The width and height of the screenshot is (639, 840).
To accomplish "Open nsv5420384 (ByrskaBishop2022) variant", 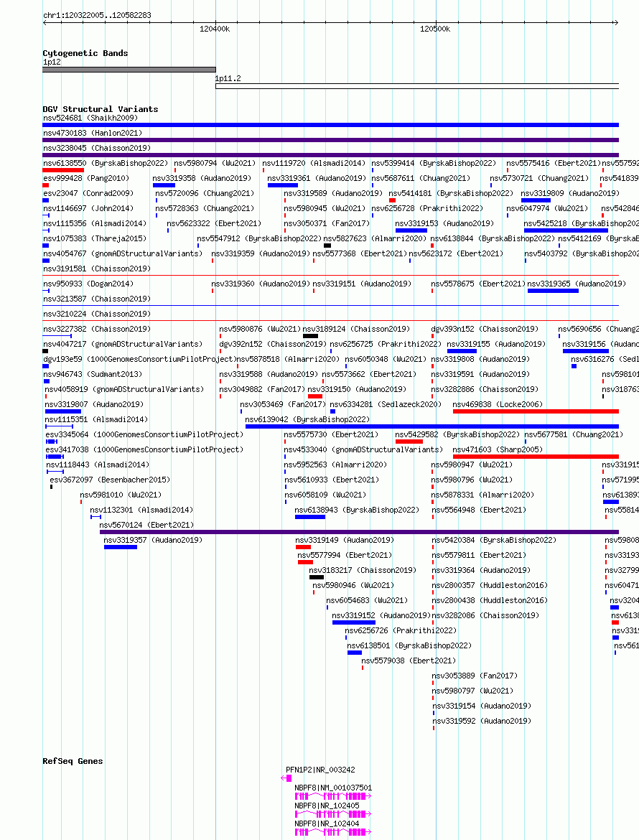I will (495, 539).
